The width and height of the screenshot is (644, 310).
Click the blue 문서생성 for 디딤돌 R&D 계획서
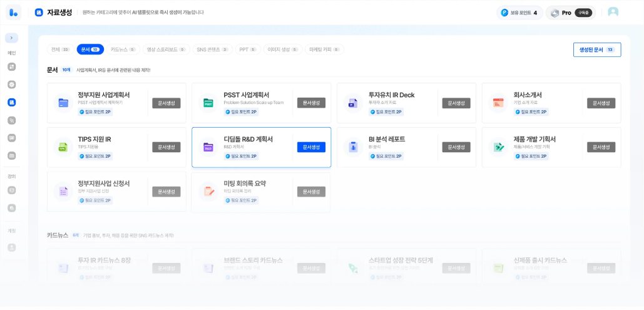(x=311, y=147)
